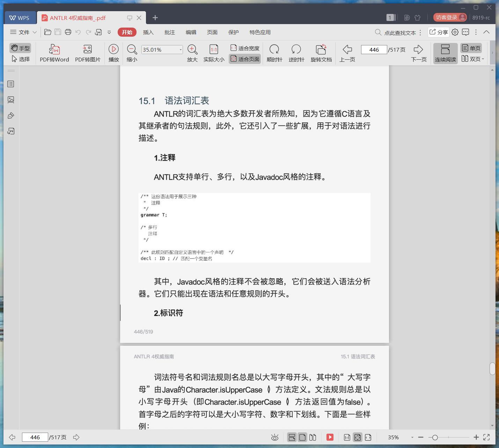499x448 pixels.
Task: Toggle 连续阅读 continuous reading mode
Action: tap(445, 53)
